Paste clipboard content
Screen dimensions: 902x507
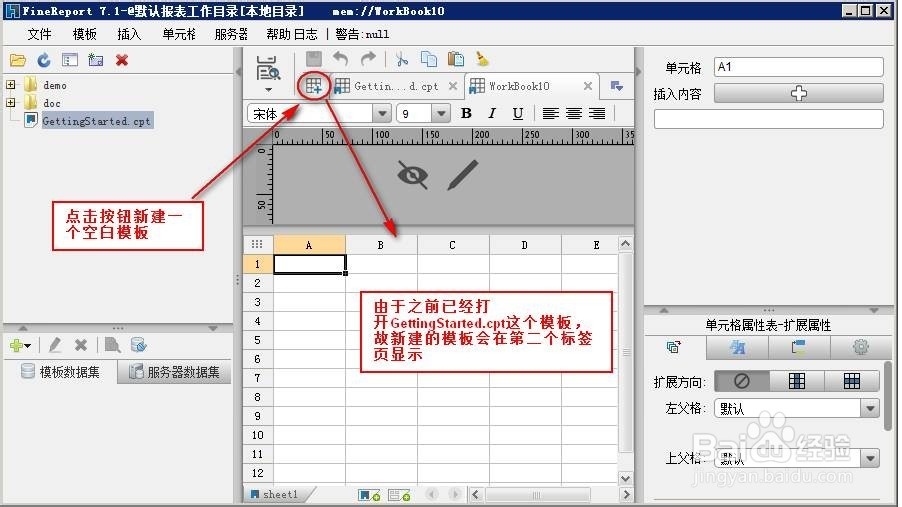(x=456, y=59)
